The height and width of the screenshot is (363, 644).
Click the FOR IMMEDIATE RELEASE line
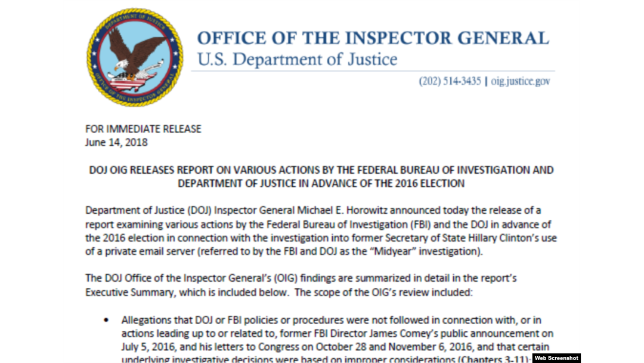pos(143,129)
